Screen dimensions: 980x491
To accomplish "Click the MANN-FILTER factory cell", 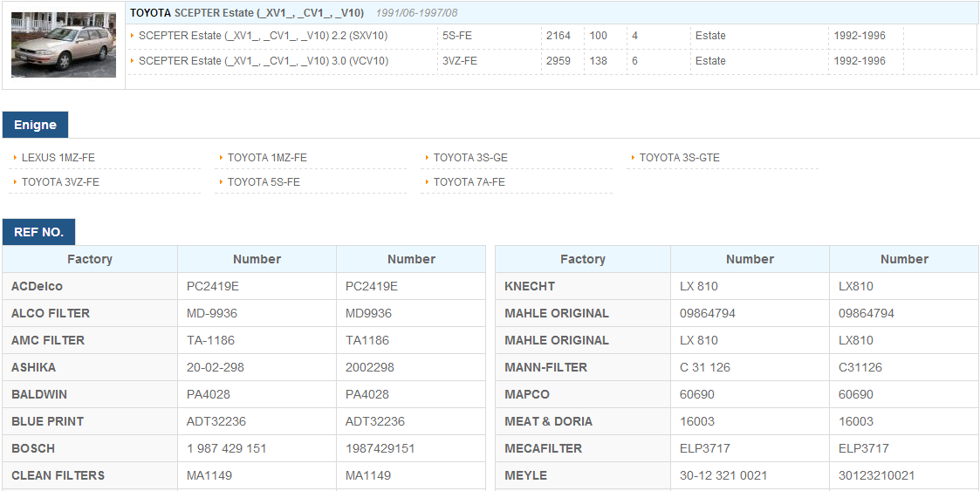I will tap(583, 367).
